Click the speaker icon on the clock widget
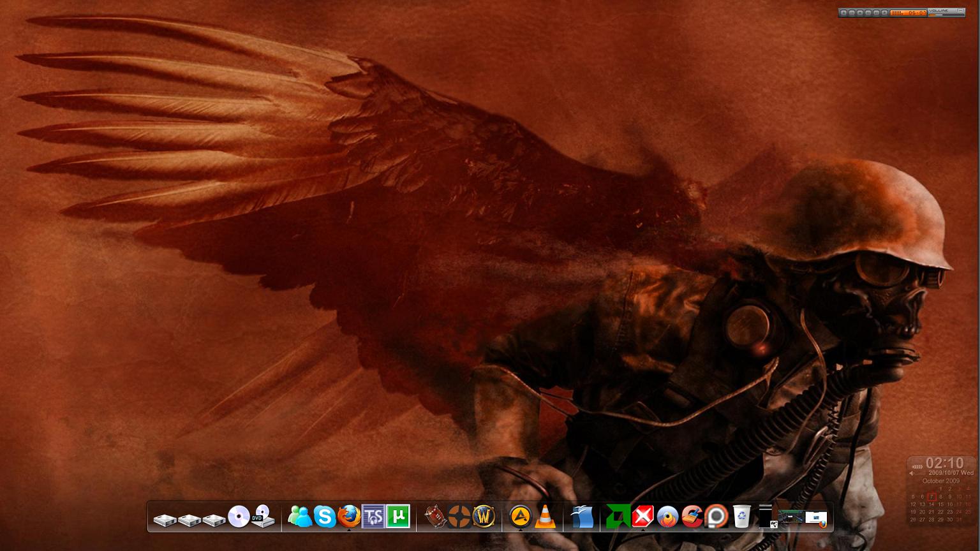The image size is (980, 551). (x=912, y=473)
